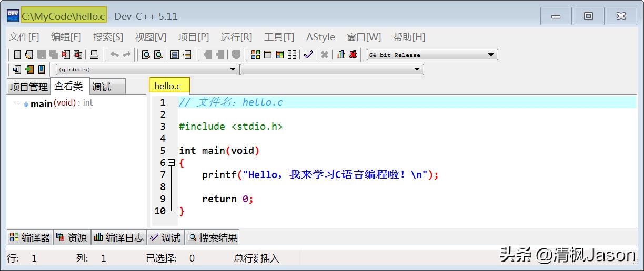Open the 项目[P] menu
Image resolution: width=644 pixels, height=271 pixels.
tap(194, 37)
